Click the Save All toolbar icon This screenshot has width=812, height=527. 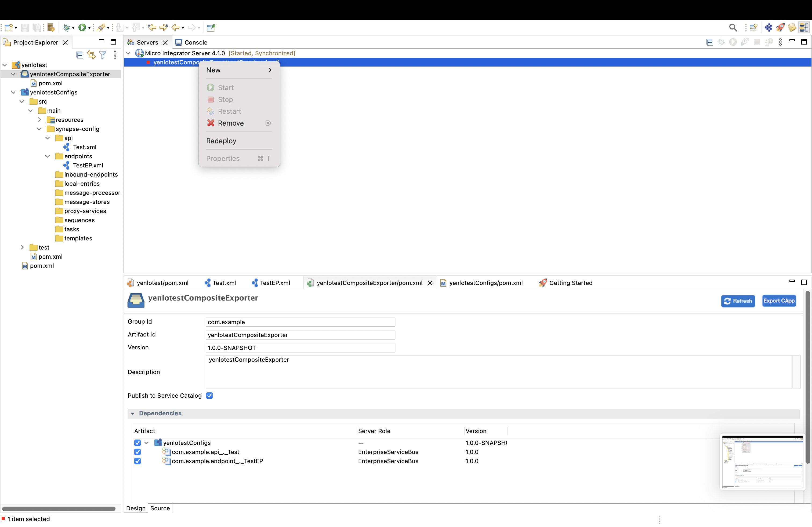click(x=37, y=27)
